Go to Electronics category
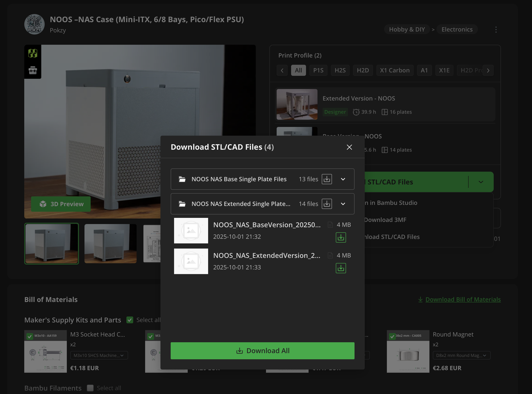This screenshot has width=532, height=394. coord(457,29)
